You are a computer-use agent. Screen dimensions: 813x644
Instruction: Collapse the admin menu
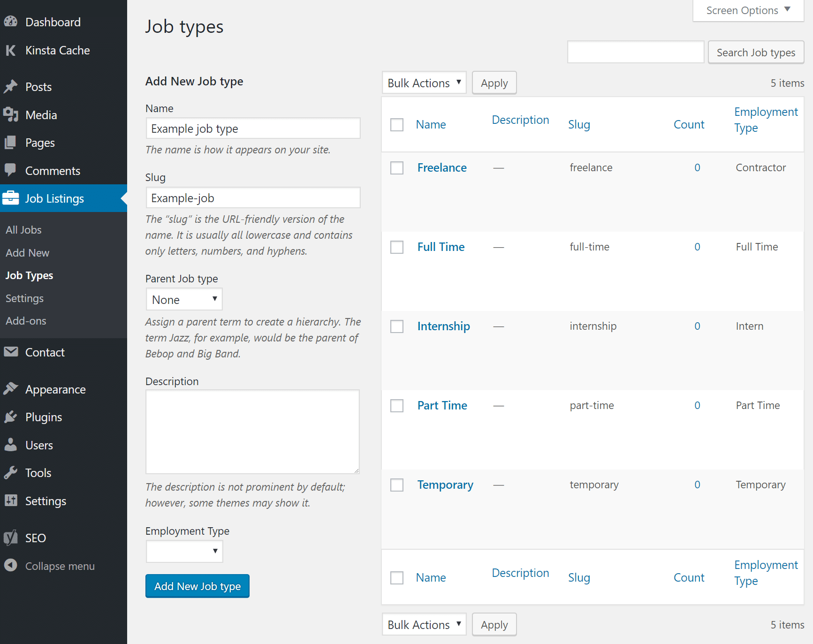[60, 566]
